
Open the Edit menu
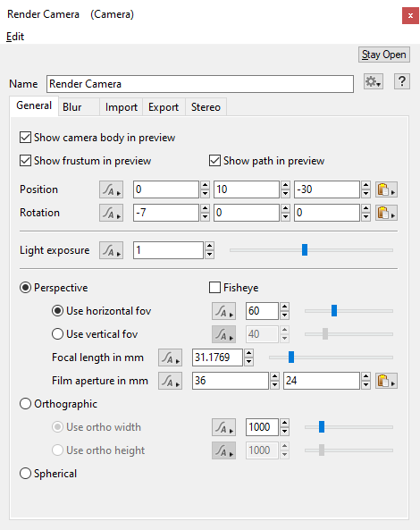(15, 37)
